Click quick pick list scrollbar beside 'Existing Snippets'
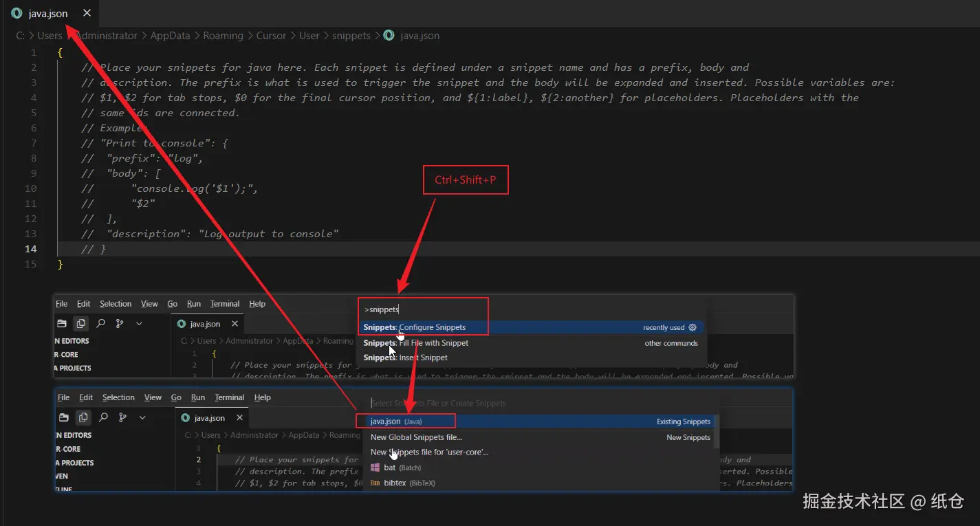The image size is (980, 526). coord(716,430)
